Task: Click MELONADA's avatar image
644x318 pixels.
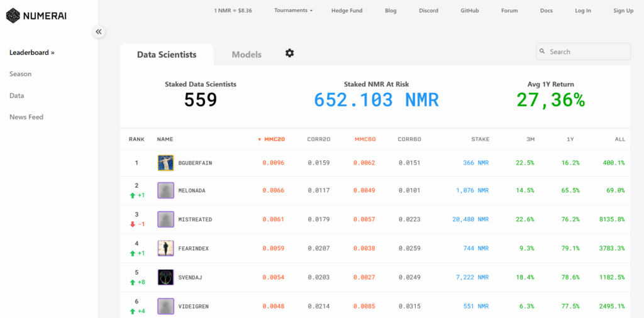Action: 165,190
